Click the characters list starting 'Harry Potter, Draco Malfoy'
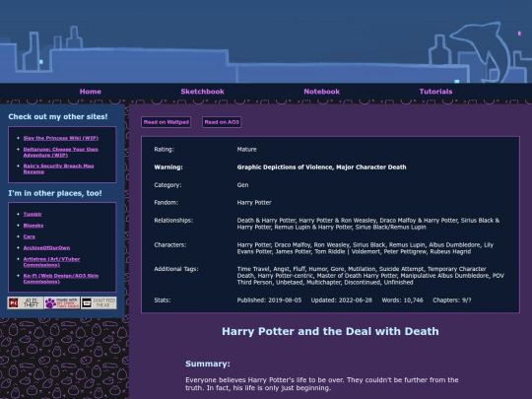The height and width of the screenshot is (399, 532). 366,248
